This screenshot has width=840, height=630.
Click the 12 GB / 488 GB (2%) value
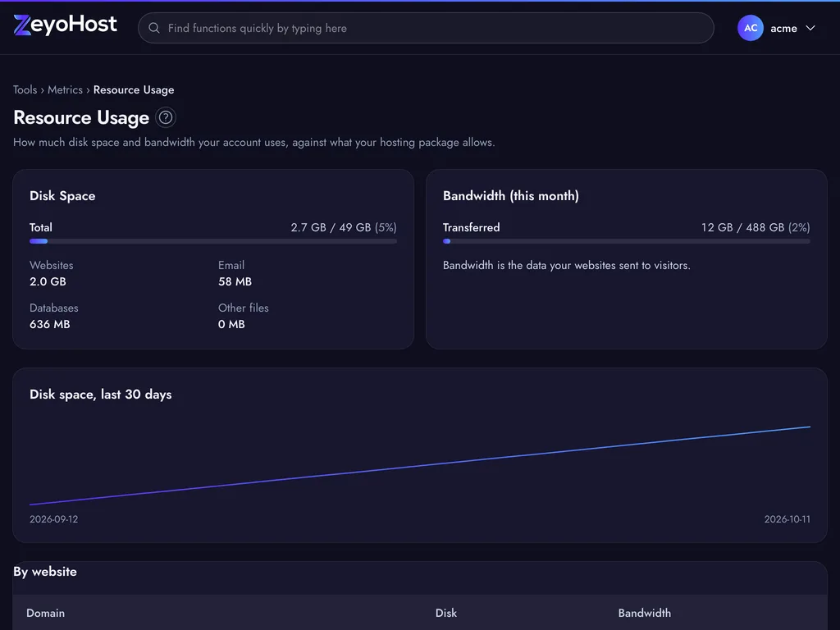click(756, 227)
